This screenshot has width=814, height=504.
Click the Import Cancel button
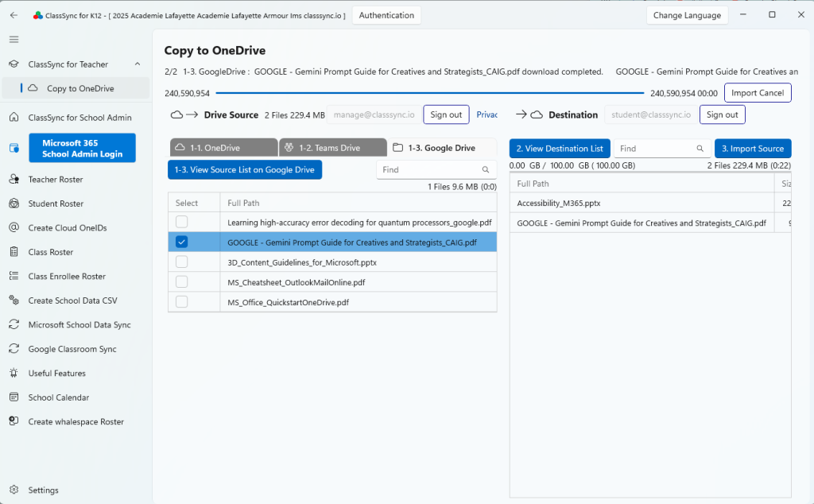point(758,93)
